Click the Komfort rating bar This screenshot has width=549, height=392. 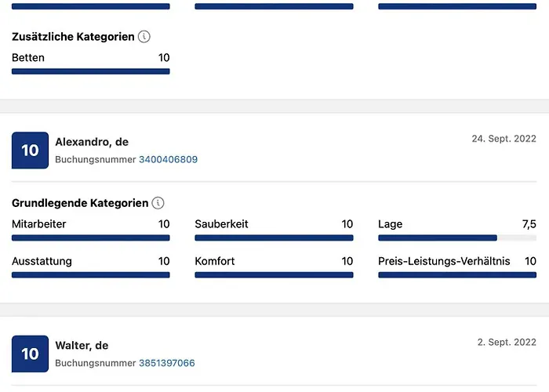(274, 275)
